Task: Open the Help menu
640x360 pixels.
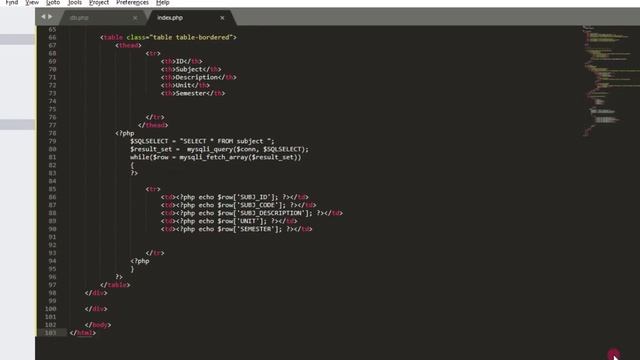Action: tap(162, 2)
